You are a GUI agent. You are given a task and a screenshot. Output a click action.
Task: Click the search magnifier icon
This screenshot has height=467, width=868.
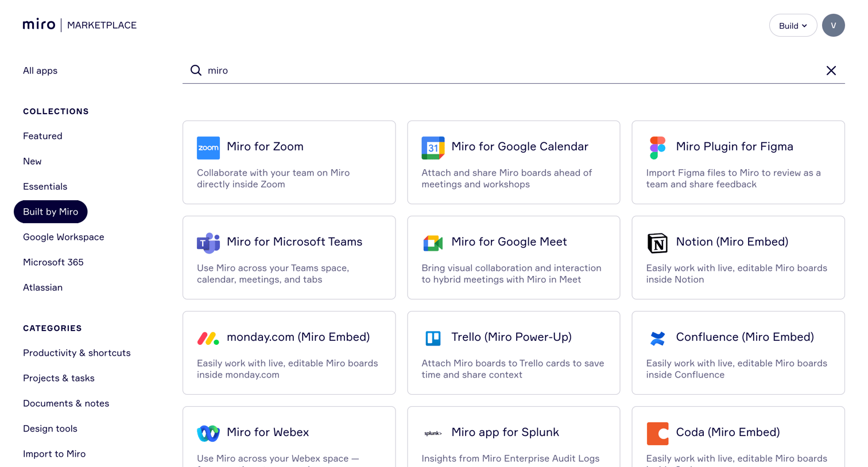point(196,70)
